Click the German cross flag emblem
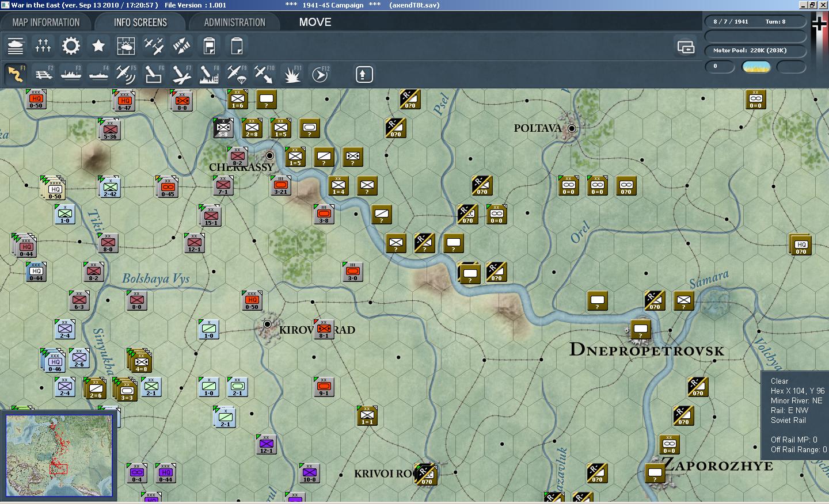The width and height of the screenshot is (829, 504). coord(819,24)
